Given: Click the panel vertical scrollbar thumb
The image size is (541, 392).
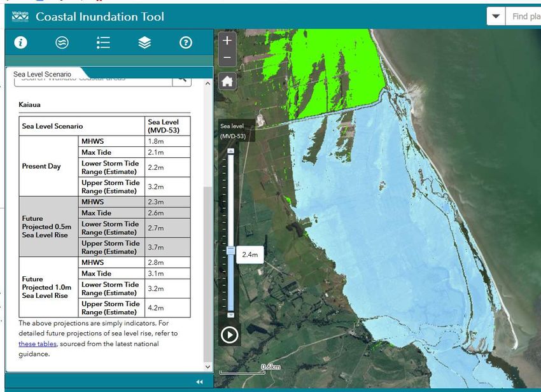Looking at the screenshot, I should 207,274.
